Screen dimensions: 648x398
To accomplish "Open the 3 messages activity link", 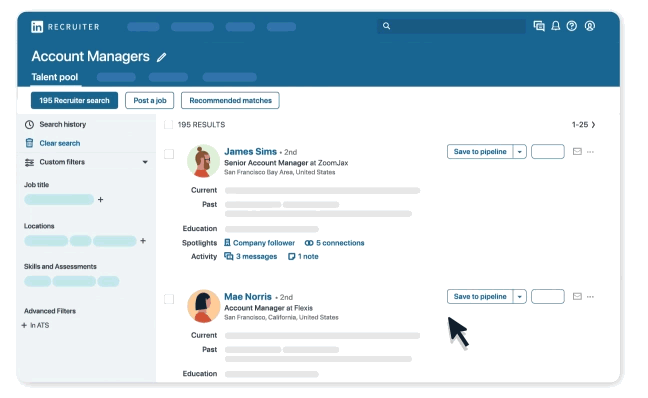I will (250, 256).
